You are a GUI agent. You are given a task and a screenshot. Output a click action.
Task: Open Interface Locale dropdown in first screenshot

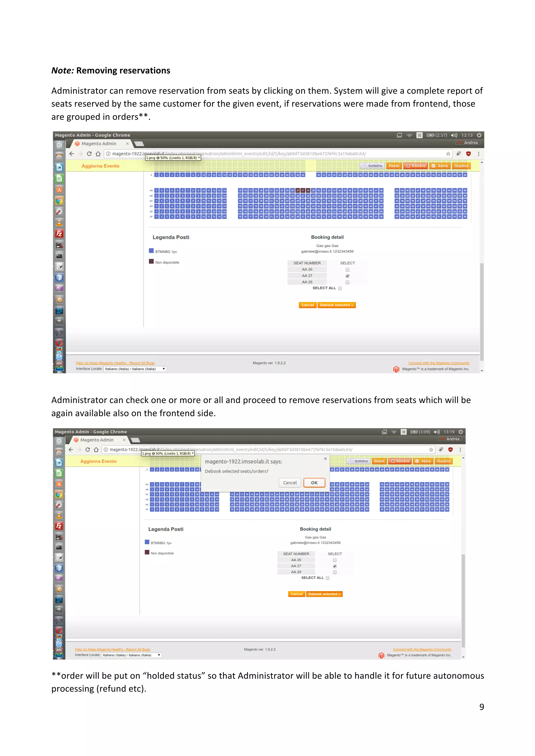[135, 369]
